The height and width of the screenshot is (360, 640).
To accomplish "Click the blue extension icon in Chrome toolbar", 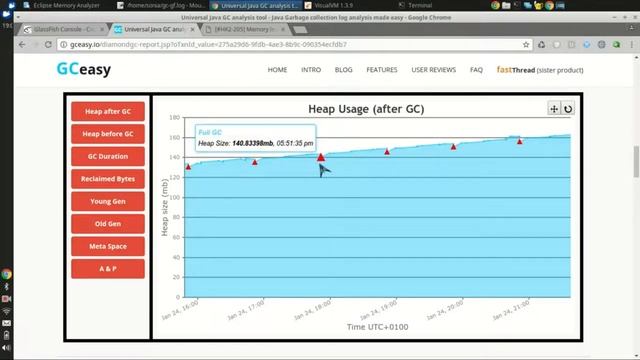I will point(587,44).
